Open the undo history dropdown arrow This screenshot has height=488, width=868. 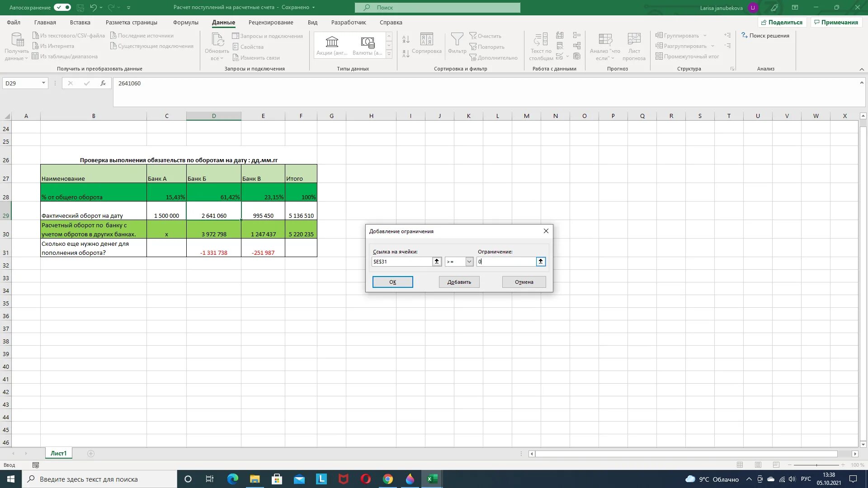(101, 7)
